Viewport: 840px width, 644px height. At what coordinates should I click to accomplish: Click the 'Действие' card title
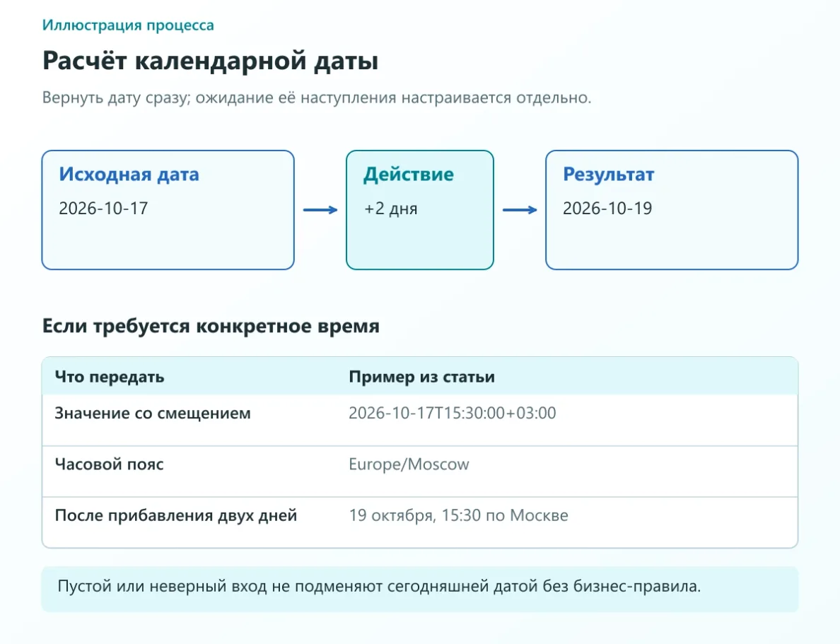[x=408, y=174]
